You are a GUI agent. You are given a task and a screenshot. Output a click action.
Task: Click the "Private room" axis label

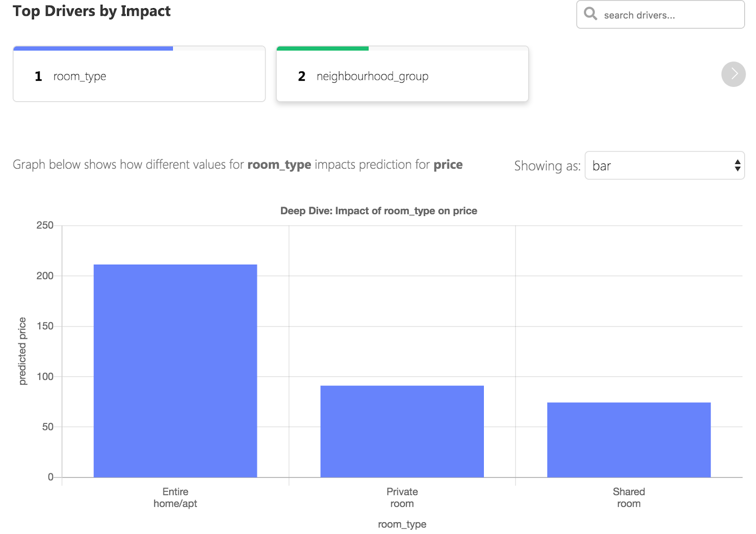[x=402, y=498]
